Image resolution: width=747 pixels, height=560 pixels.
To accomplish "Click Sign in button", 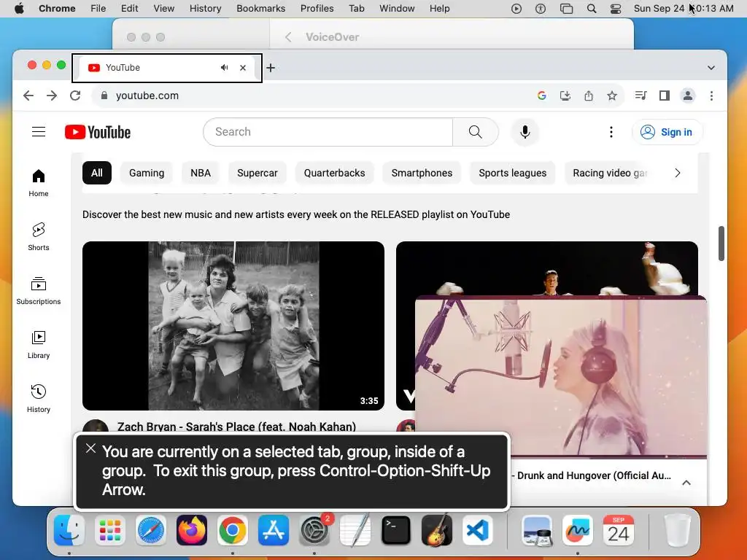I will click(667, 132).
